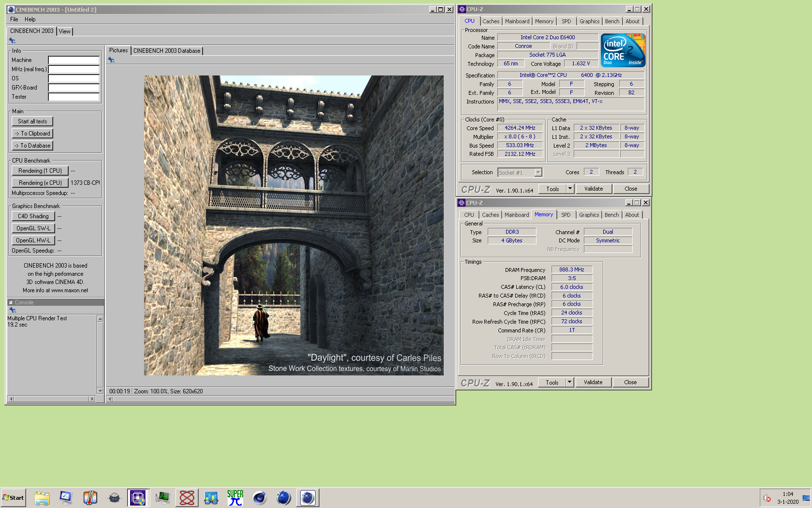This screenshot has width=812, height=508.
Task: Click the console scrollbar down arrow
Action: pos(100,391)
